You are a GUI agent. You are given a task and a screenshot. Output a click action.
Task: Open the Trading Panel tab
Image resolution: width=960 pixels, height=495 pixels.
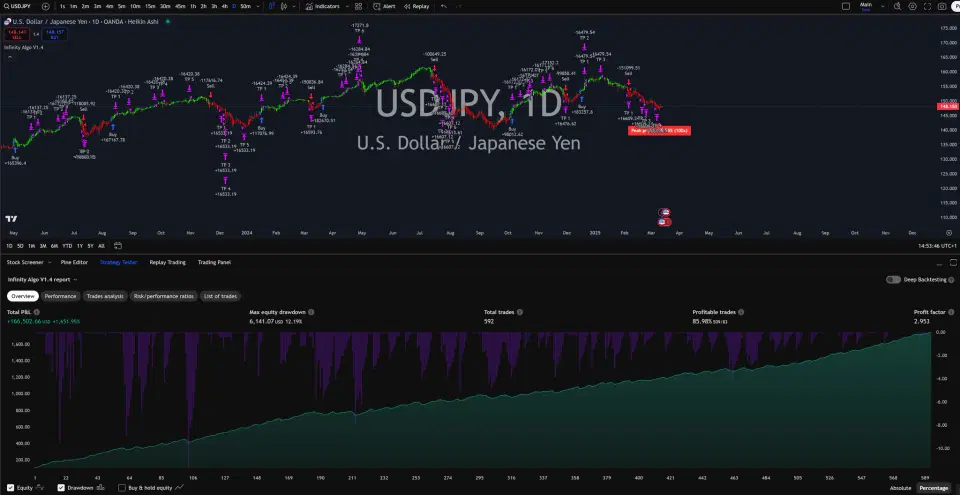[x=214, y=262]
